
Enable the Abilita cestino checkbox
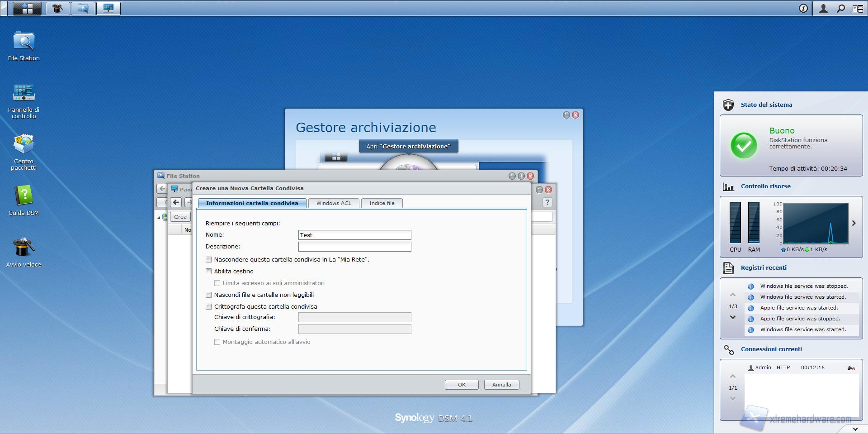[209, 272]
